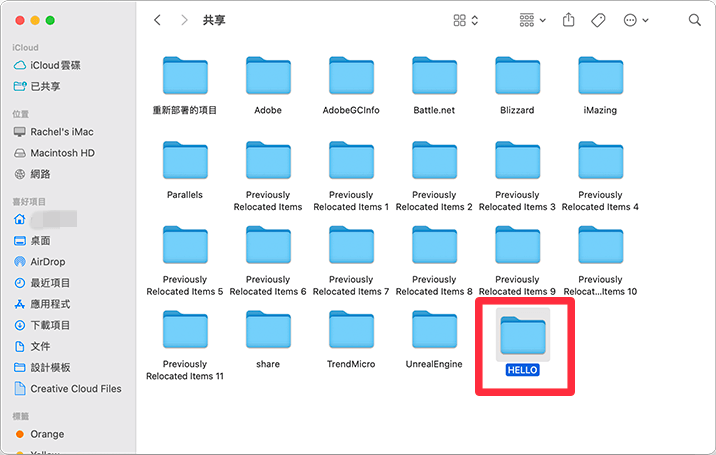
Task: Select the Blizzard folder
Action: 517,76
